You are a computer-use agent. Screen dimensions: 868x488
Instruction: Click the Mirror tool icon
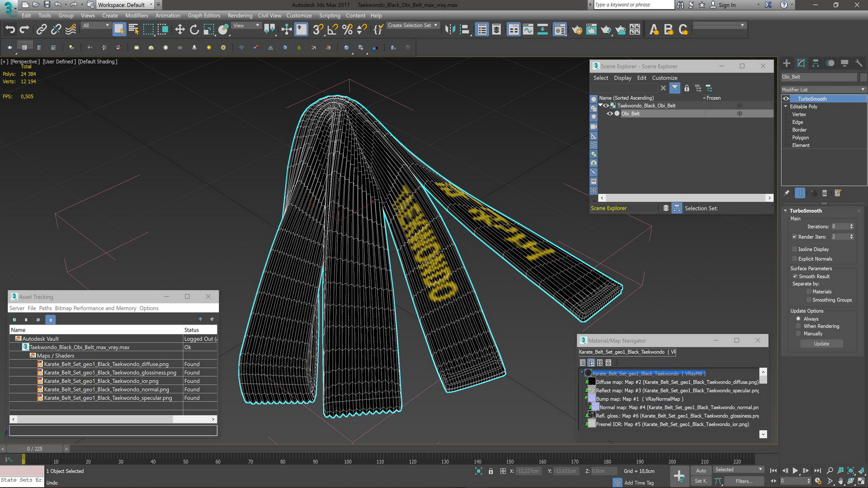[450, 30]
